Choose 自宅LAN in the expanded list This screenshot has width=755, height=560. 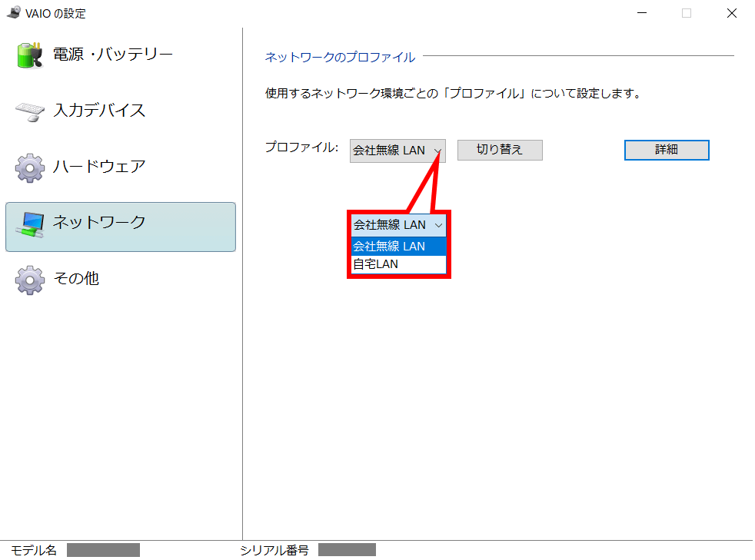pyautogui.click(x=399, y=264)
